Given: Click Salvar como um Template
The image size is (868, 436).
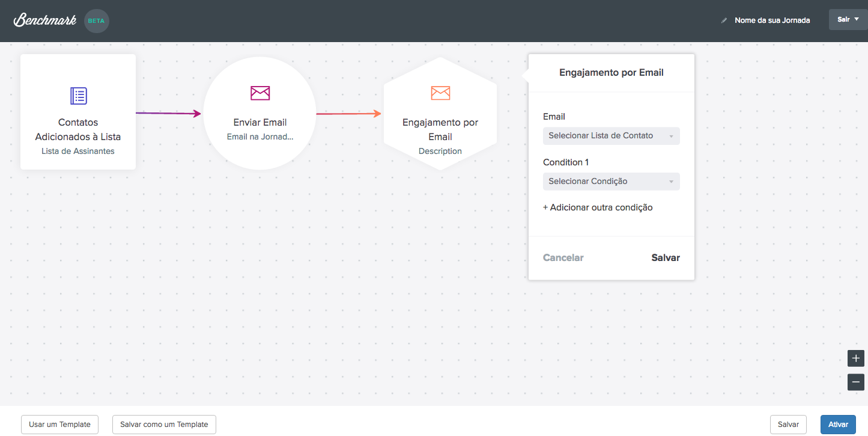Looking at the screenshot, I should coord(164,425).
